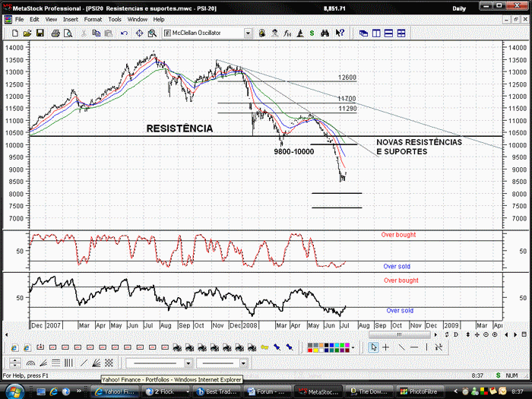Toggle the D periodicity button
532x399 pixels.
pos(456,334)
